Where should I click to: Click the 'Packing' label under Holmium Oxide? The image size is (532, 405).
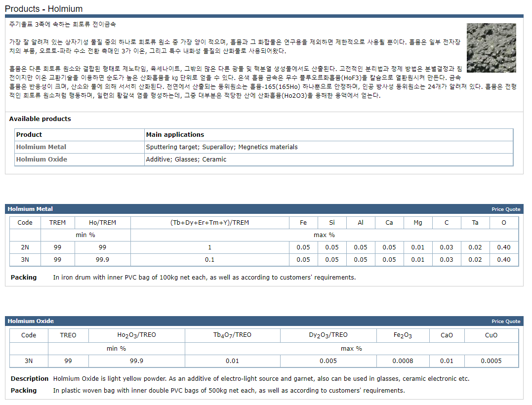tap(23, 390)
